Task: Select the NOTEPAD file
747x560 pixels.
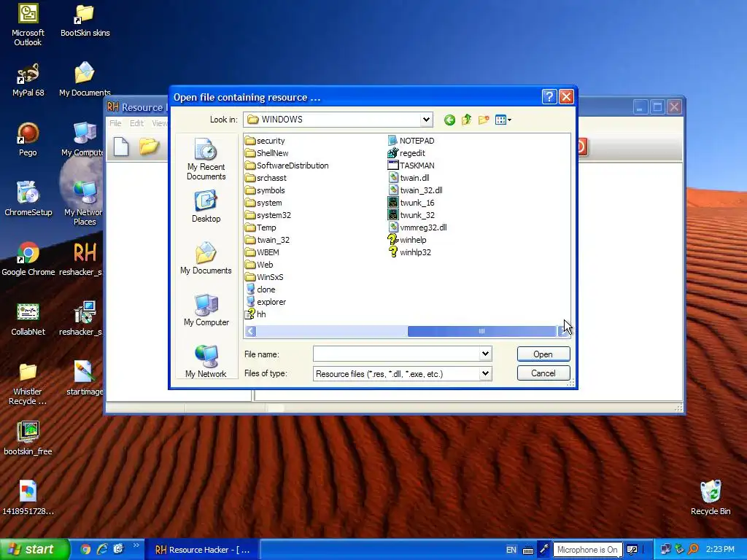Action: [x=411, y=141]
